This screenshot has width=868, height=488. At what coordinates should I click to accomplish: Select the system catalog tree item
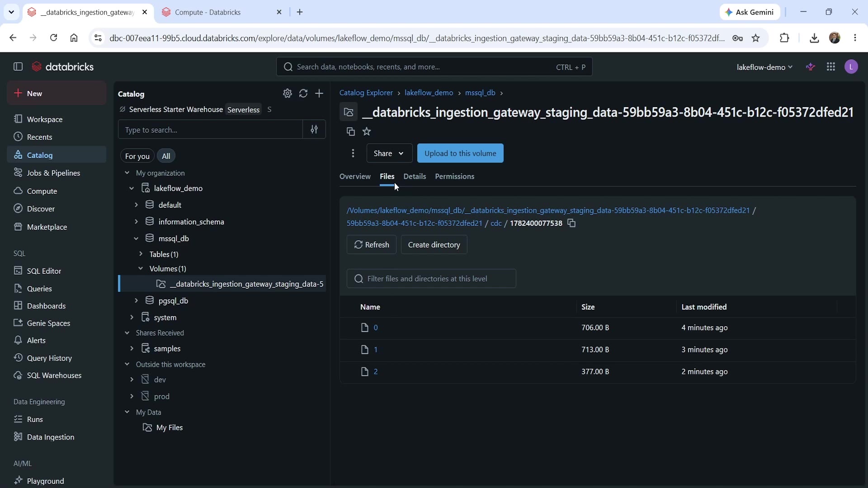click(x=165, y=318)
